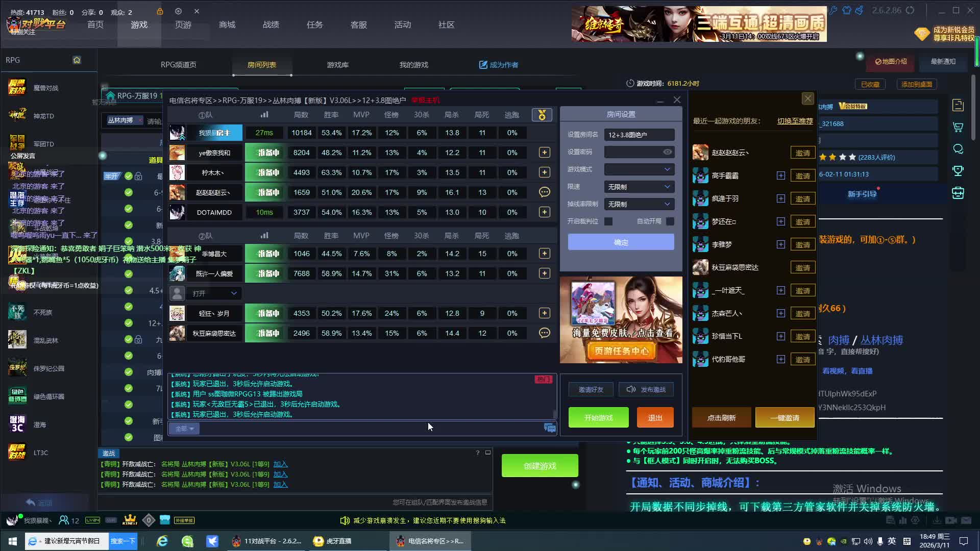Click the chat message icon beside input box
980x551 pixels.
[550, 428]
